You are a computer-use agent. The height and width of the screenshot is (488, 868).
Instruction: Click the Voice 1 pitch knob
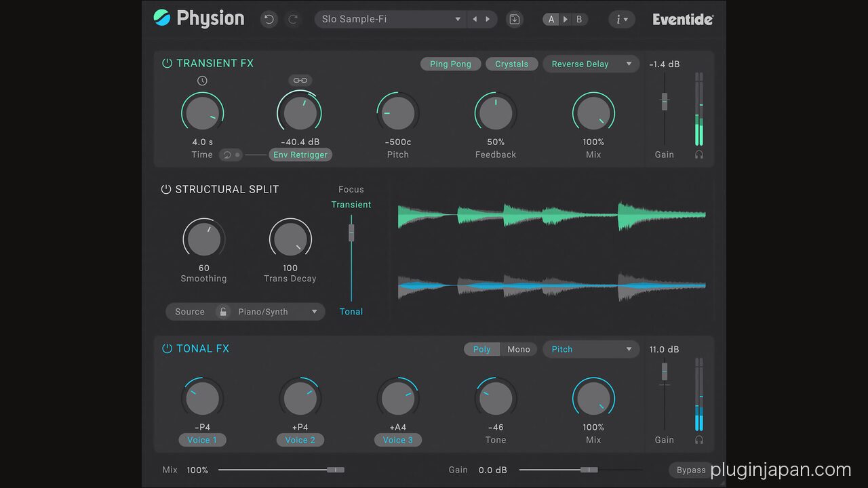[202, 398]
